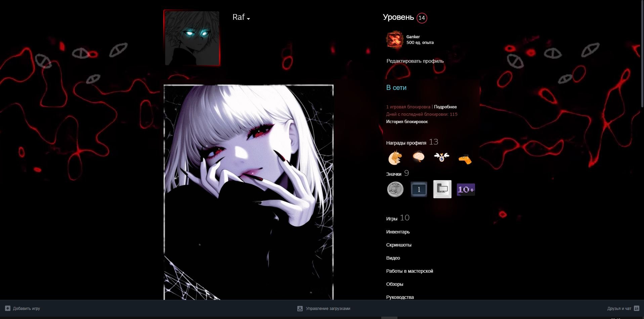Open the Значки badges section link
Screen dimensions: 644x319
394,174
